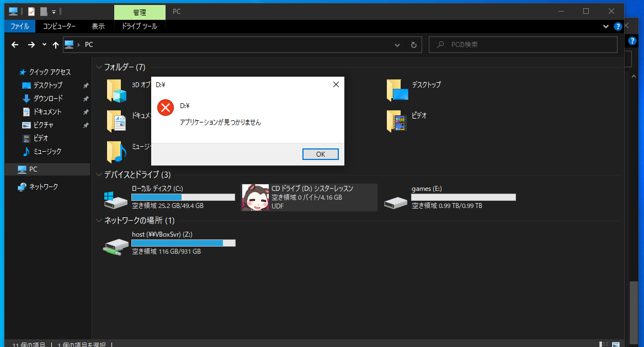Collapse the フォルダー group
The width and height of the screenshot is (644, 347).
coord(99,67)
